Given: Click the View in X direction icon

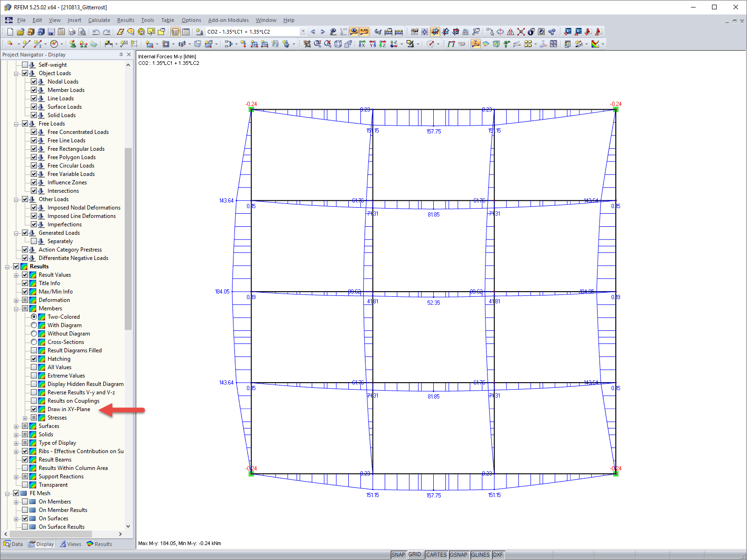Looking at the screenshot, I should click(362, 44).
